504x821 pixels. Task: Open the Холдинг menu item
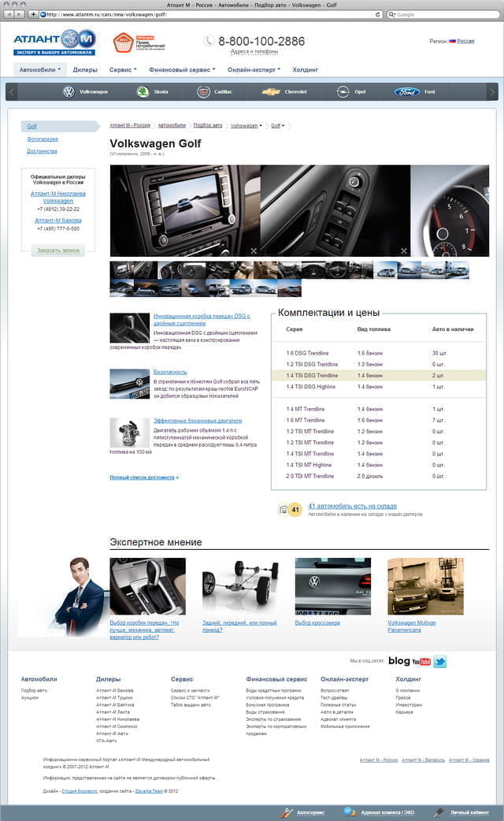pos(305,69)
